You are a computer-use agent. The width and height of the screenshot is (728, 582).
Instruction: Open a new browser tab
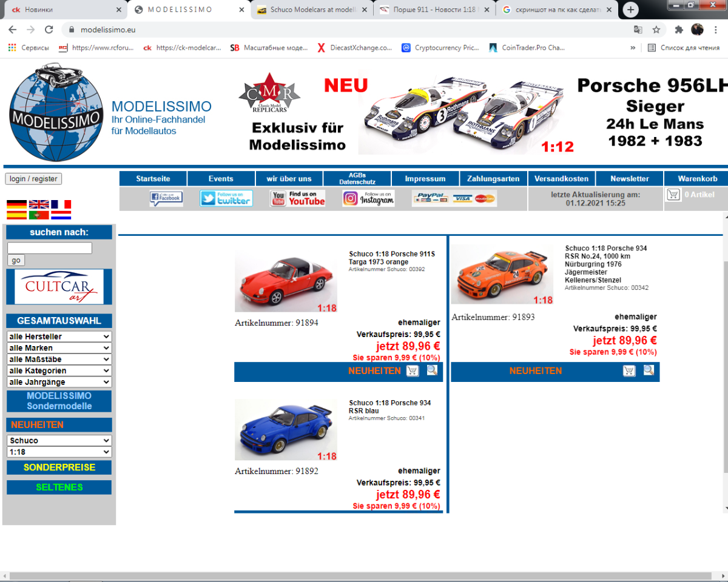pos(631,10)
